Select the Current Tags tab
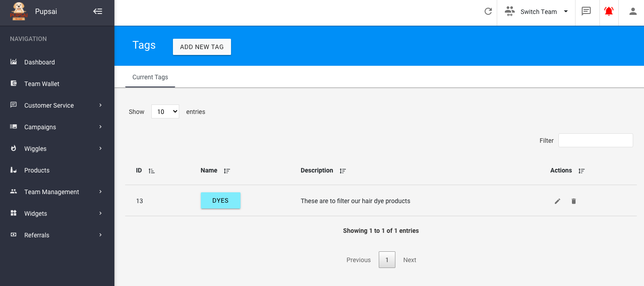The height and width of the screenshot is (286, 644). click(150, 77)
